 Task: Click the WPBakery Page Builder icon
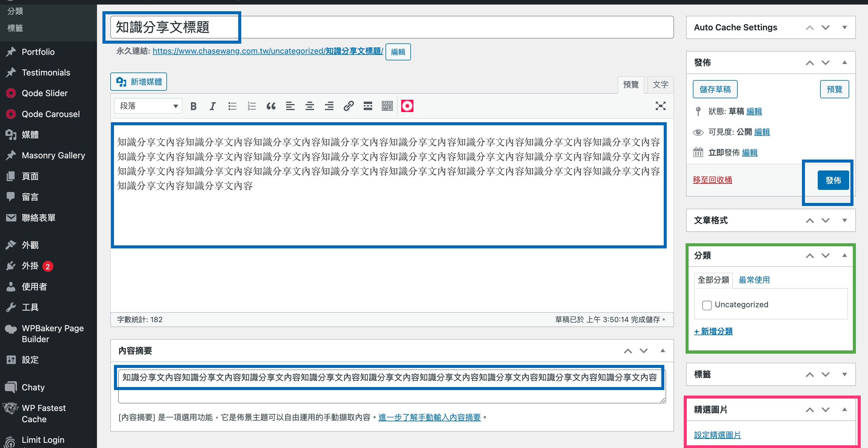click(11, 329)
